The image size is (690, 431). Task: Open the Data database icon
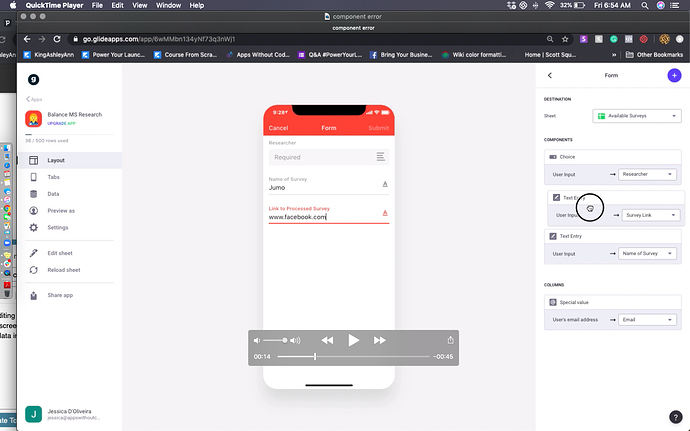click(33, 194)
